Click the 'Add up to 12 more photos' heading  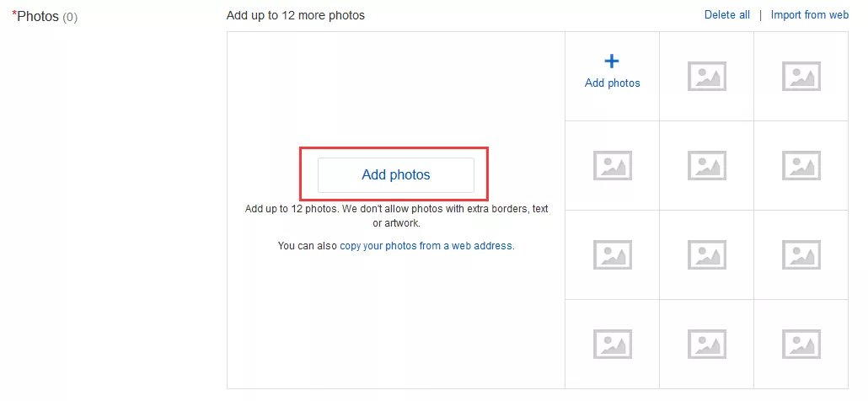pos(296,15)
